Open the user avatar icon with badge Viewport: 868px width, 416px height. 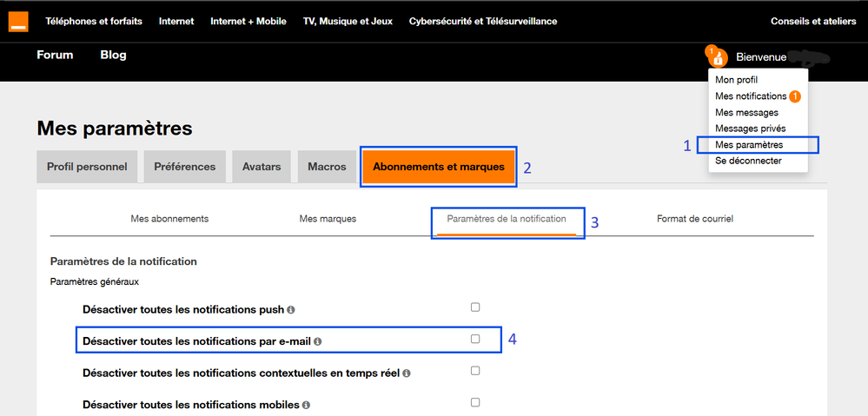tap(718, 56)
